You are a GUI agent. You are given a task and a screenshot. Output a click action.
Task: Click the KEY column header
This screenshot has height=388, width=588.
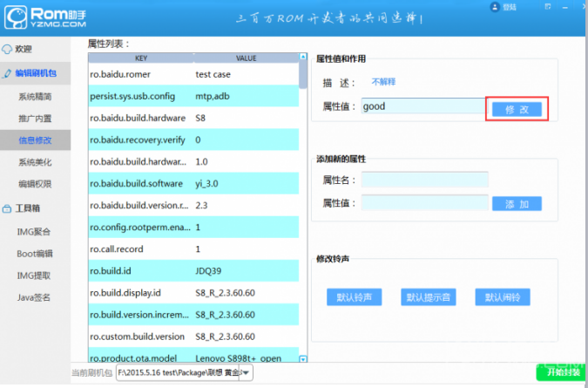(x=141, y=58)
